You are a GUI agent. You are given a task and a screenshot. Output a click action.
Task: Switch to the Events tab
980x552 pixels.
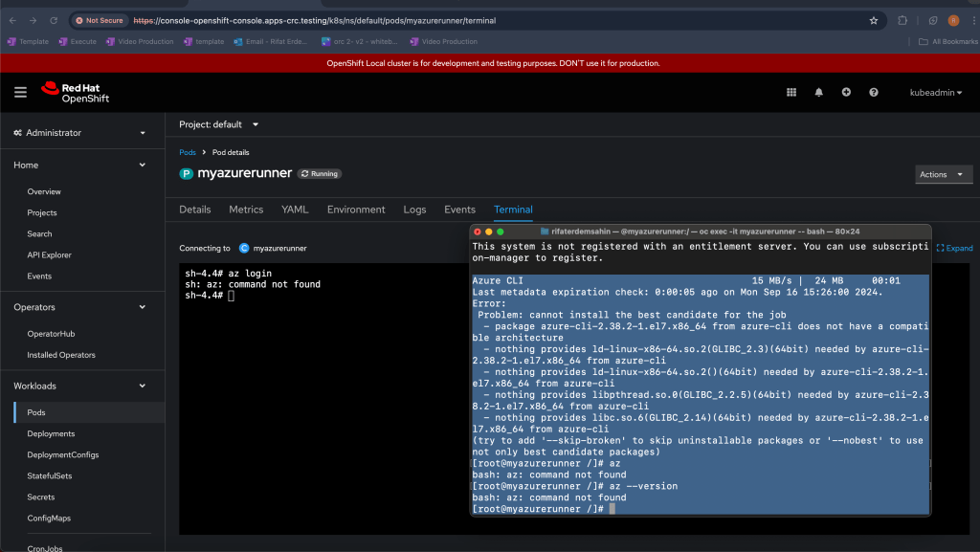pos(460,210)
